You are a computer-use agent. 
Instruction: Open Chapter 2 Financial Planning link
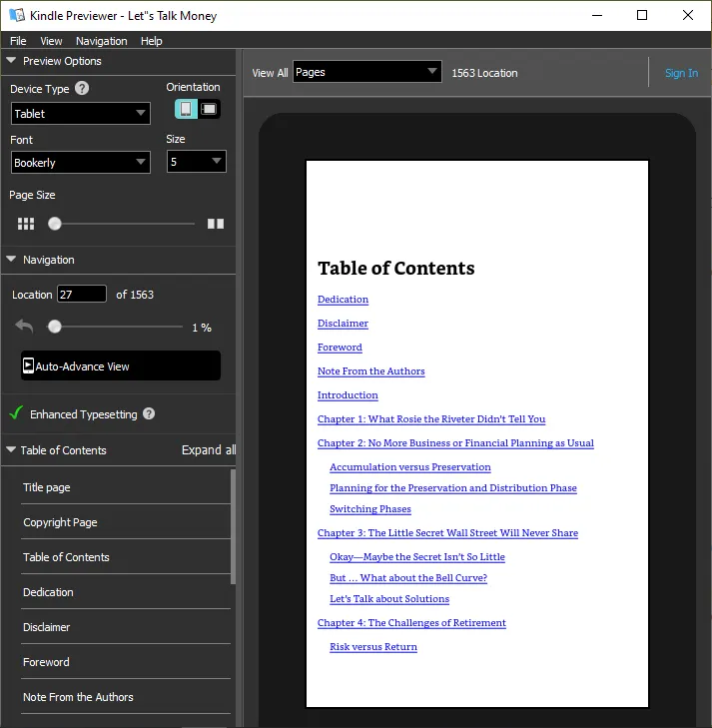(x=455, y=443)
